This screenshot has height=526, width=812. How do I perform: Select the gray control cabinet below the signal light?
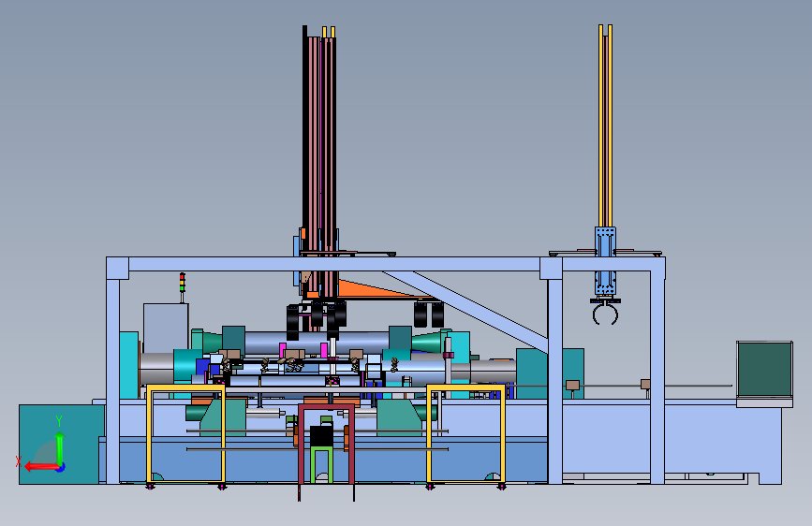[166, 328]
